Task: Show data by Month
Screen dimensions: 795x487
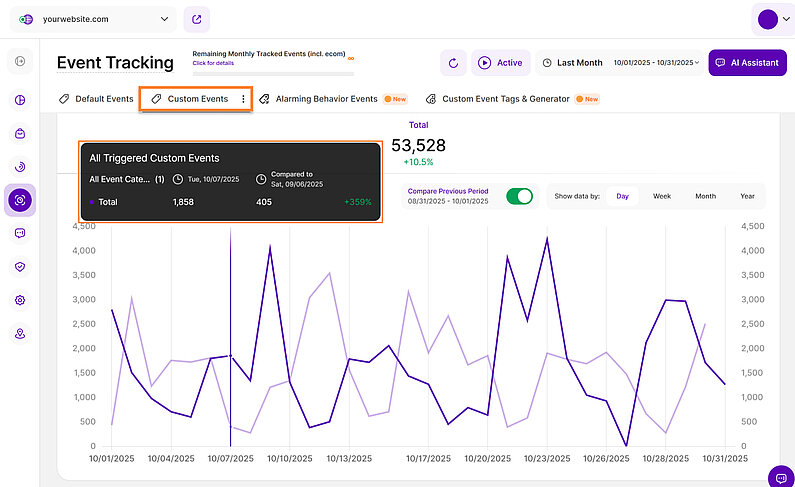Action: (705, 196)
